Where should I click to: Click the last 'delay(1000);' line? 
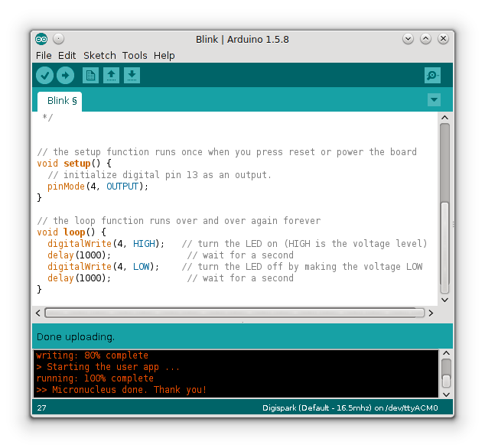pos(79,278)
